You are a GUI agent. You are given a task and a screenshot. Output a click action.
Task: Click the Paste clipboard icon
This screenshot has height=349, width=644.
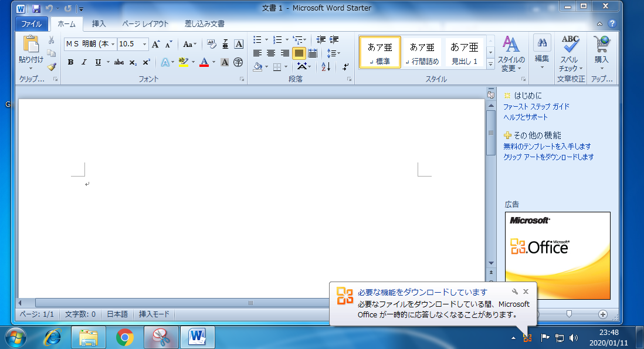[x=31, y=45]
